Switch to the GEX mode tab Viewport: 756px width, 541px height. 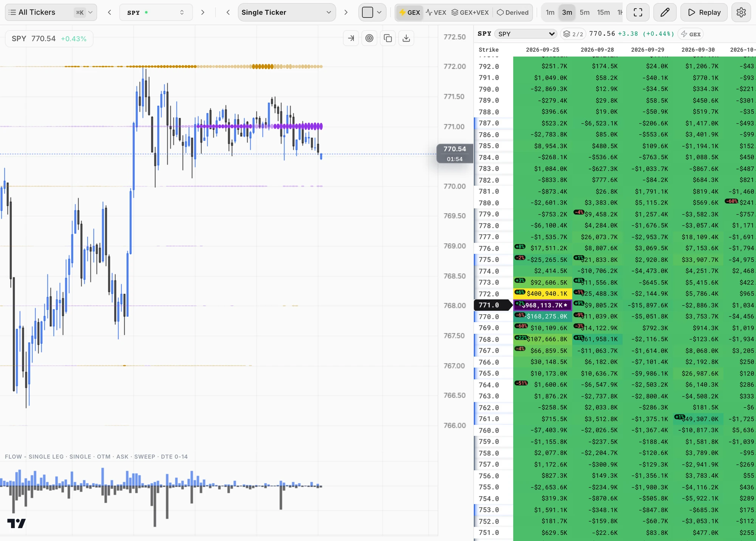click(x=409, y=12)
